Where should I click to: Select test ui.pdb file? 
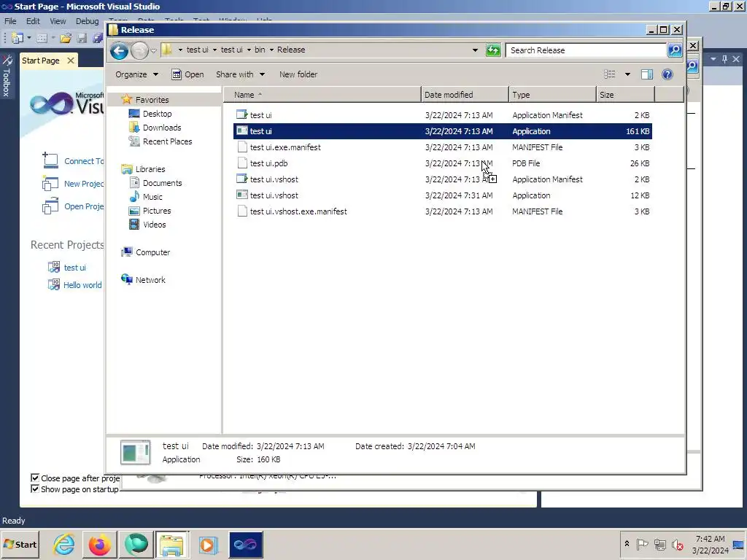[443, 163]
